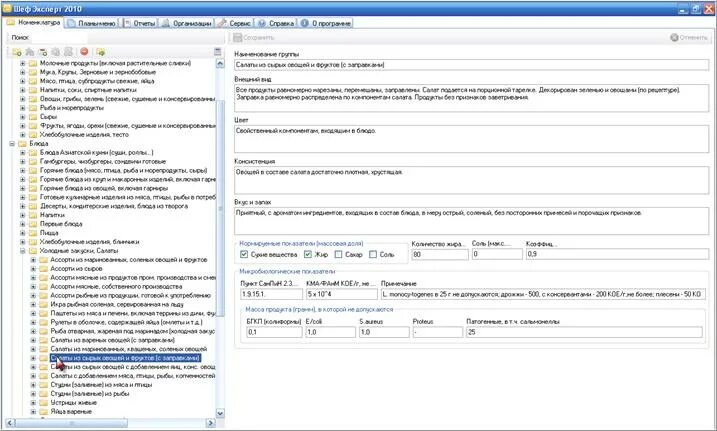Viewport: 717px width, 431px height.
Task: Open the Организации tab
Action: tap(187, 23)
